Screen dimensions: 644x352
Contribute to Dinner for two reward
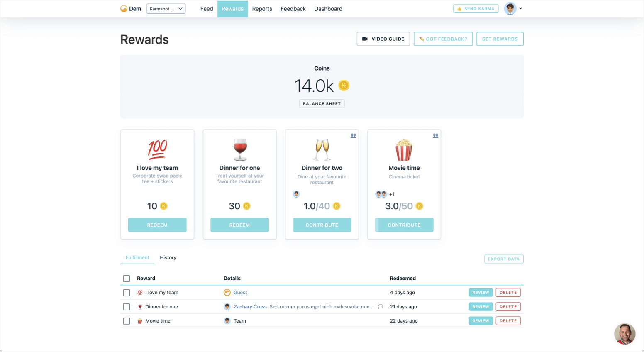322,225
